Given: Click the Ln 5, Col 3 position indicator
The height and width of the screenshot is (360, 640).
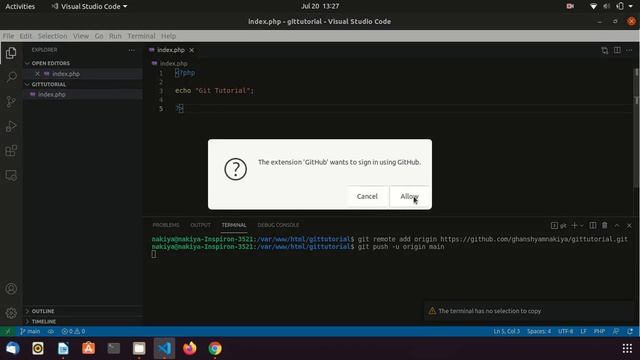Looking at the screenshot, I should (507, 331).
